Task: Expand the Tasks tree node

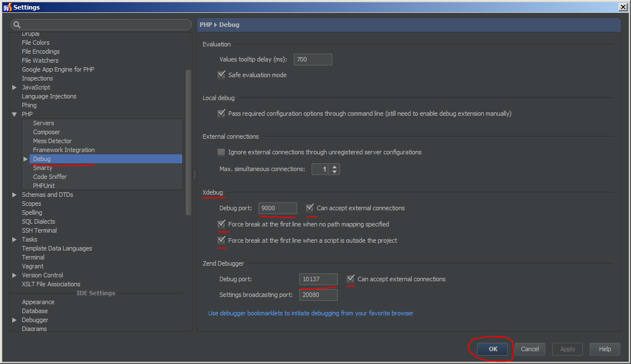Action: click(15, 239)
